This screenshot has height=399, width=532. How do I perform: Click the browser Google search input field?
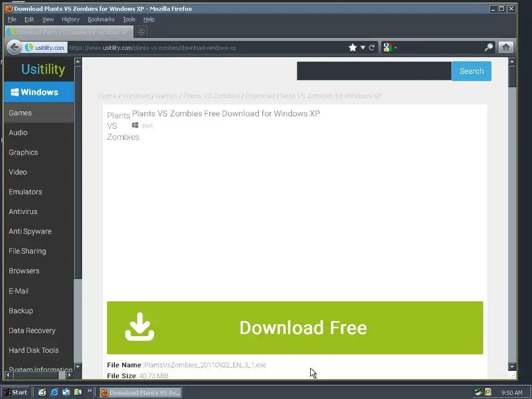(440, 47)
